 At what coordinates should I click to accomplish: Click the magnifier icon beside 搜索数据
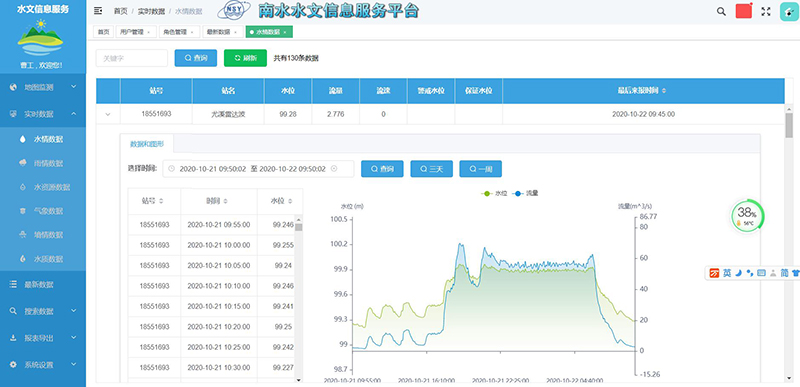pyautogui.click(x=13, y=311)
